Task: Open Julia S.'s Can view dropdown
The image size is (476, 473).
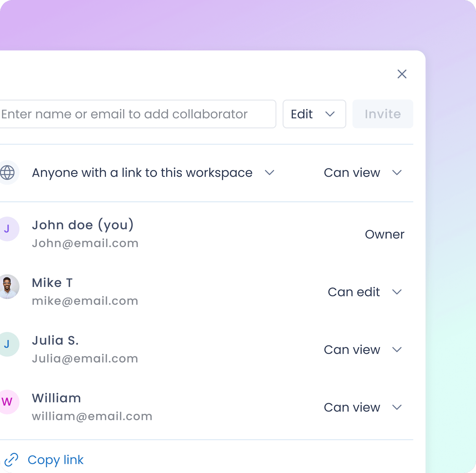Action: click(x=363, y=350)
